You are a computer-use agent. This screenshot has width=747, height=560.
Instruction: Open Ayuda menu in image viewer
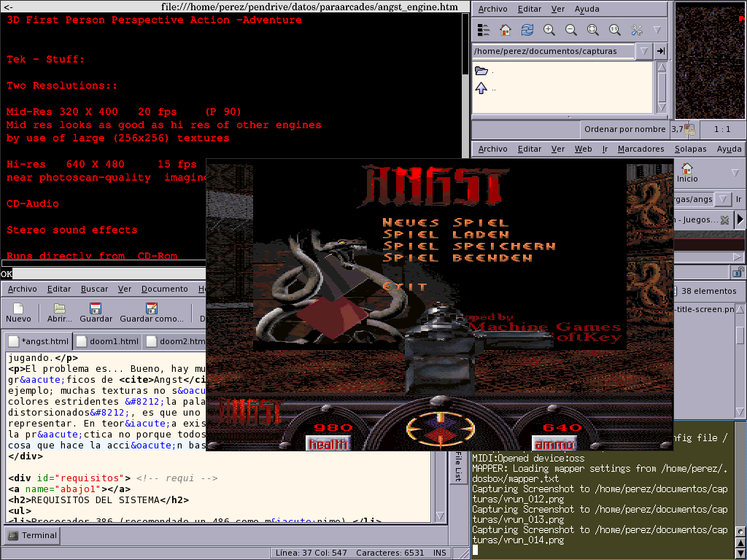587,9
